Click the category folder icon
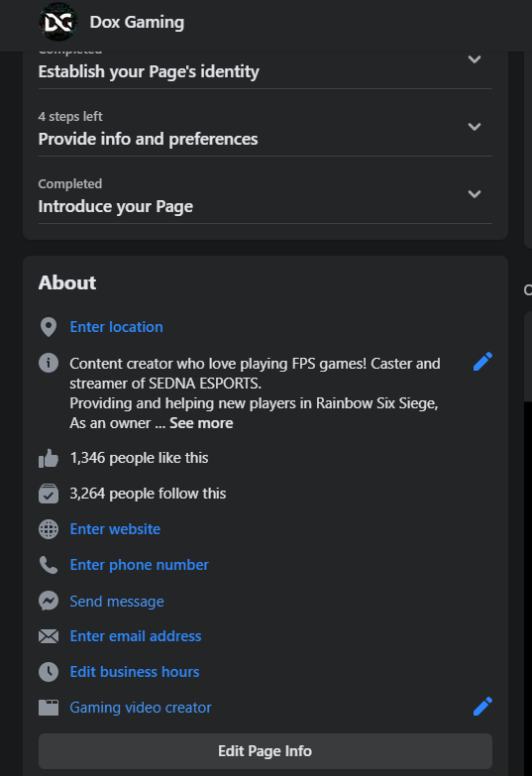The image size is (532, 776). (49, 708)
